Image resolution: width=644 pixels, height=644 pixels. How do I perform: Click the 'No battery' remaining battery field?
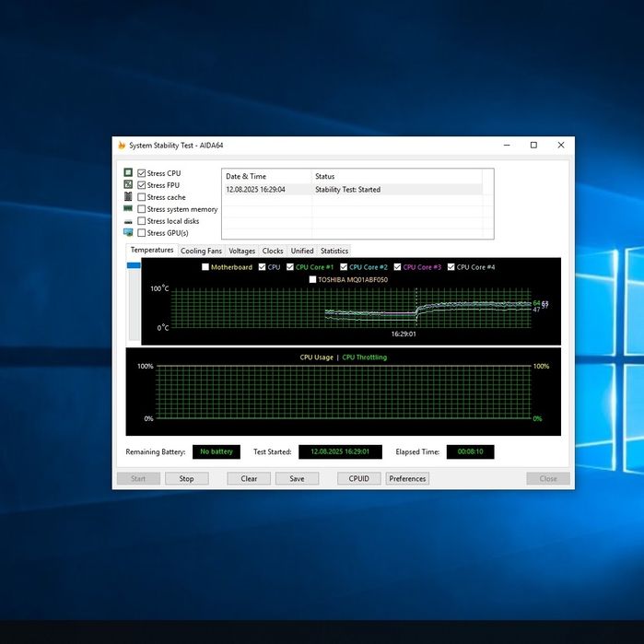[217, 451]
